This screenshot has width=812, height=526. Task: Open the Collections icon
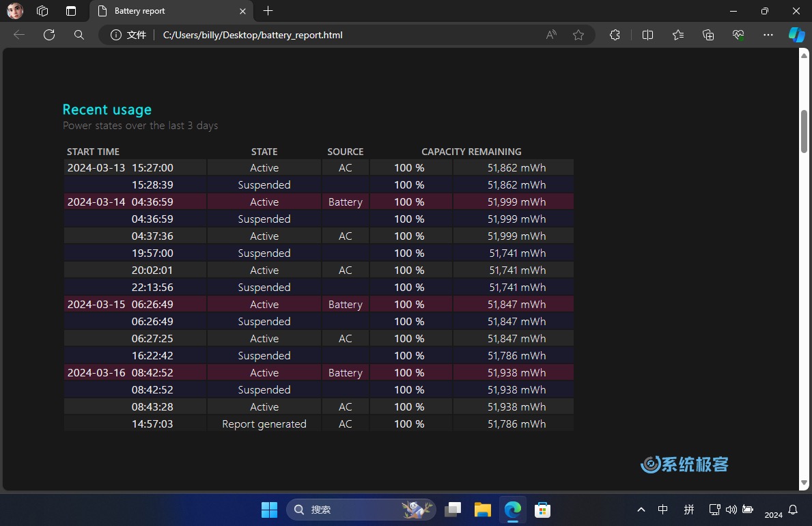point(708,35)
